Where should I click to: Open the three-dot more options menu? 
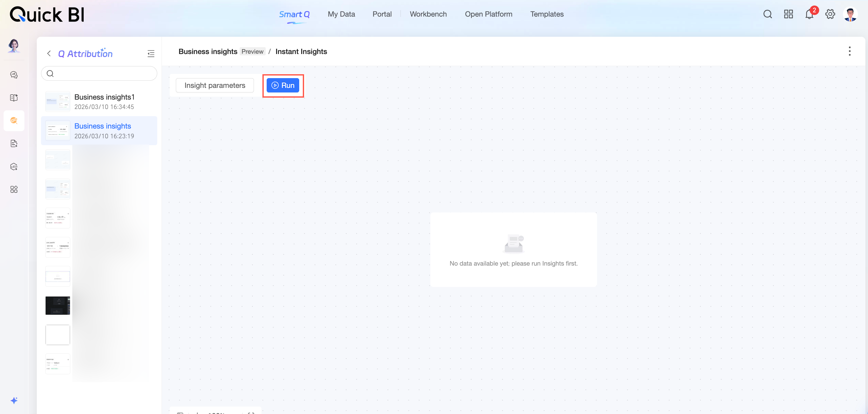click(849, 51)
